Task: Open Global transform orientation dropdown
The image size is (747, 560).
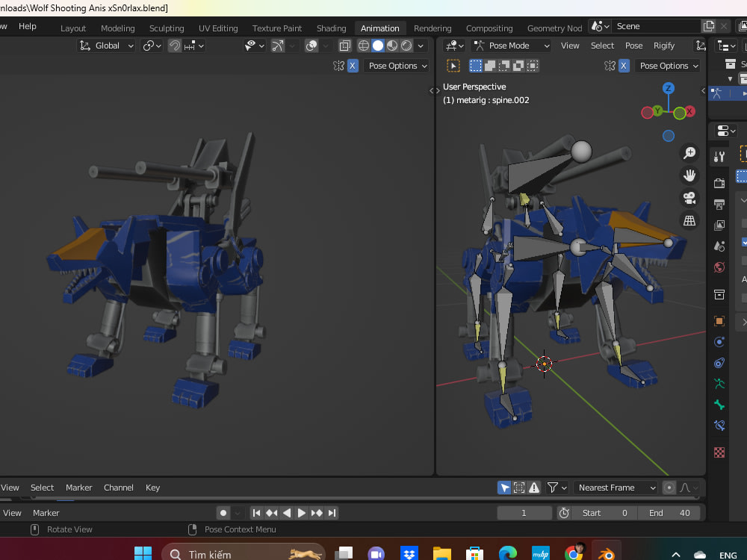Action: [106, 46]
